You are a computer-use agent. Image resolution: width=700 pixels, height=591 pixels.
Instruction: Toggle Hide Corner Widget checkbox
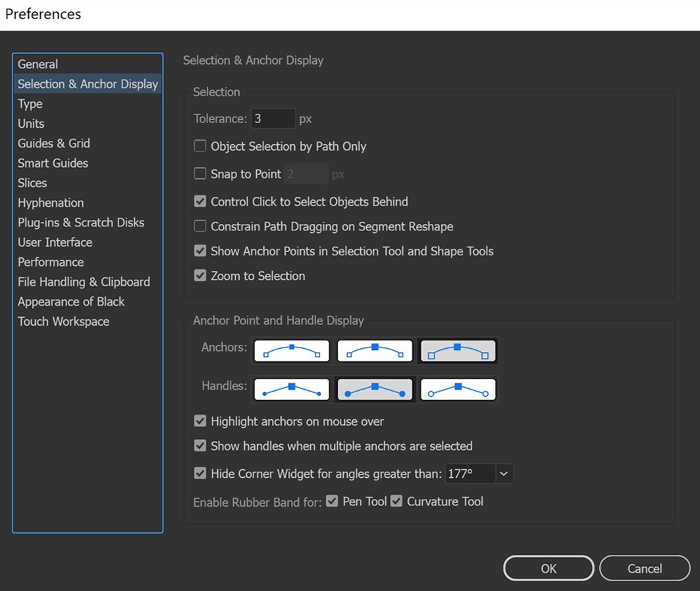(x=200, y=473)
